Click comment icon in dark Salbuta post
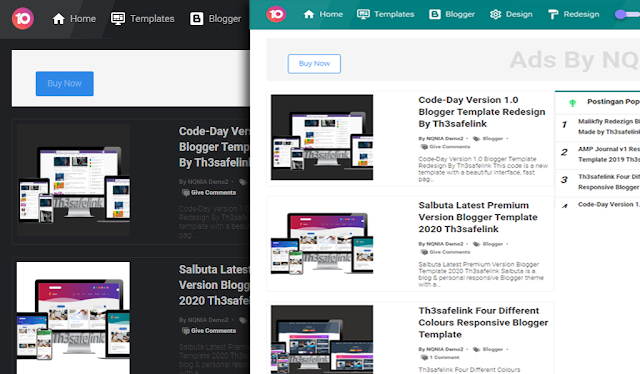The width and height of the screenshot is (640, 374). pos(185,330)
